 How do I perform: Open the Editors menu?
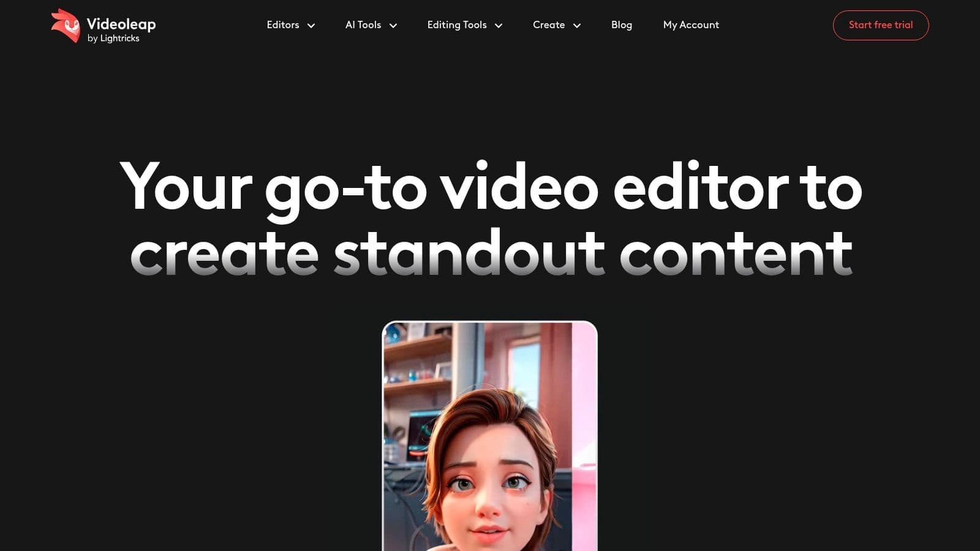[283, 25]
